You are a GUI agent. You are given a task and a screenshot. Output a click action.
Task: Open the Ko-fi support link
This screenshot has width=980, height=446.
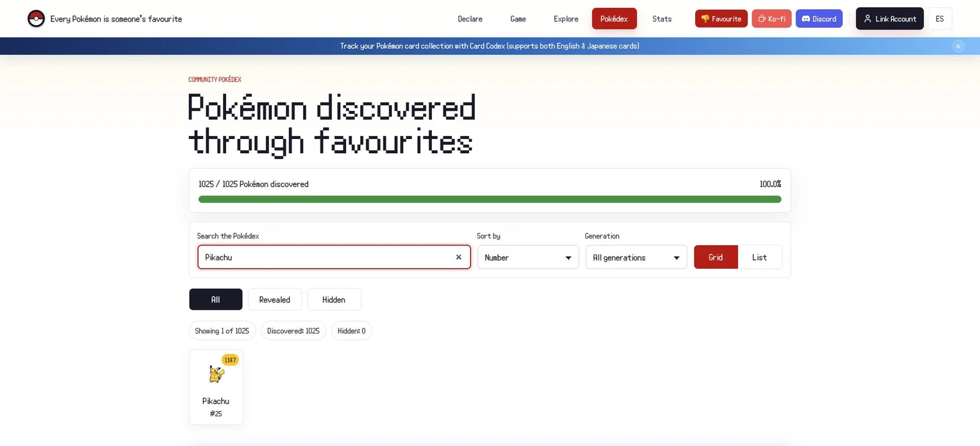point(772,19)
